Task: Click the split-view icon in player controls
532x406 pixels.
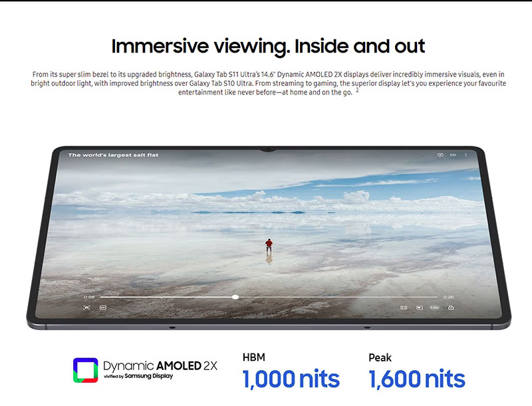Action: tap(404, 307)
